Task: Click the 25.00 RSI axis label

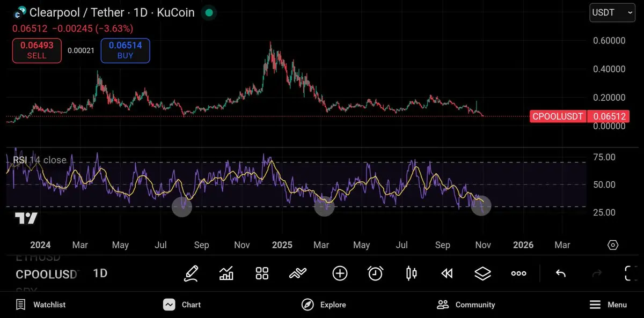Action: point(604,212)
